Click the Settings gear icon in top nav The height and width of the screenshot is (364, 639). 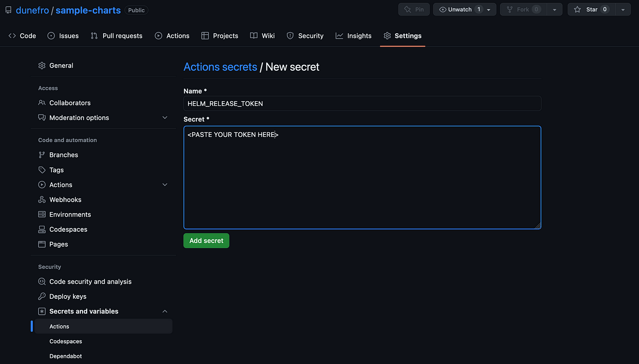point(388,36)
